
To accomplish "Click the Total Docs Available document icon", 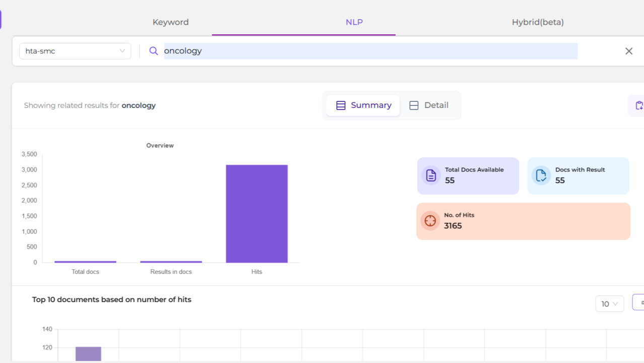I will [431, 175].
